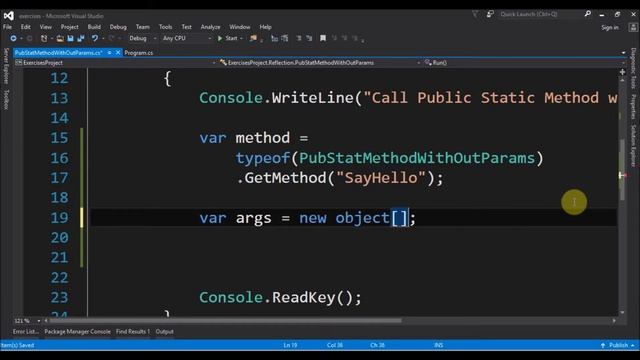Undo the last edit with the Undo icon
640x360 pixels.
click(94, 38)
